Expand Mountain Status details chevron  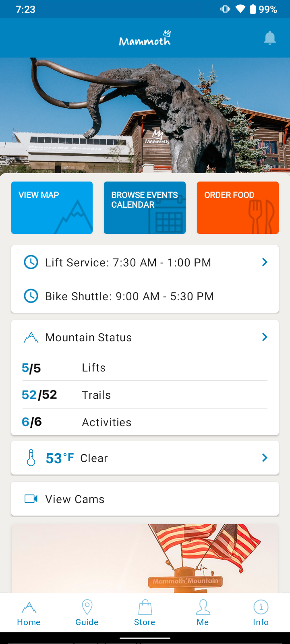265,337
